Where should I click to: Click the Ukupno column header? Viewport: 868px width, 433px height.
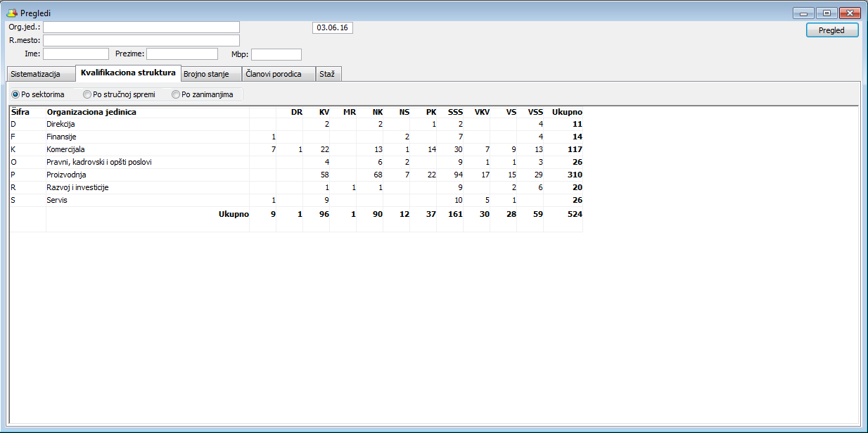(x=567, y=112)
